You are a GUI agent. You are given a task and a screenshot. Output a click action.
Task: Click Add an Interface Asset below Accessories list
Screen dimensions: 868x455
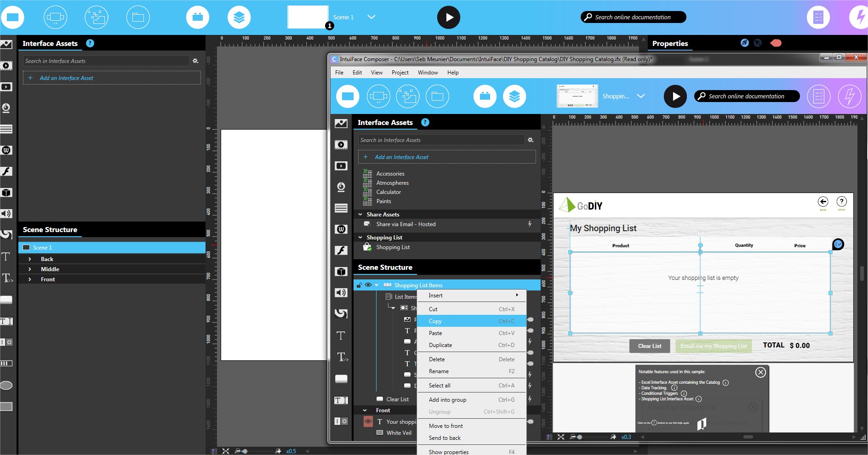point(401,157)
